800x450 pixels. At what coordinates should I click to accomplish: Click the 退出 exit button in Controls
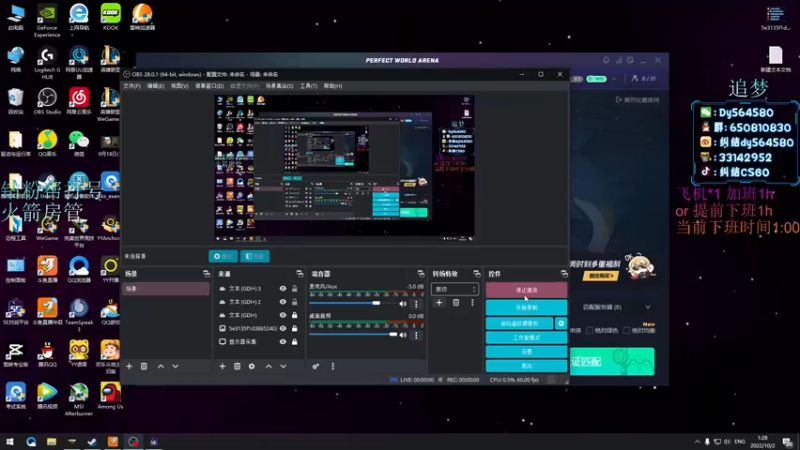coord(526,366)
